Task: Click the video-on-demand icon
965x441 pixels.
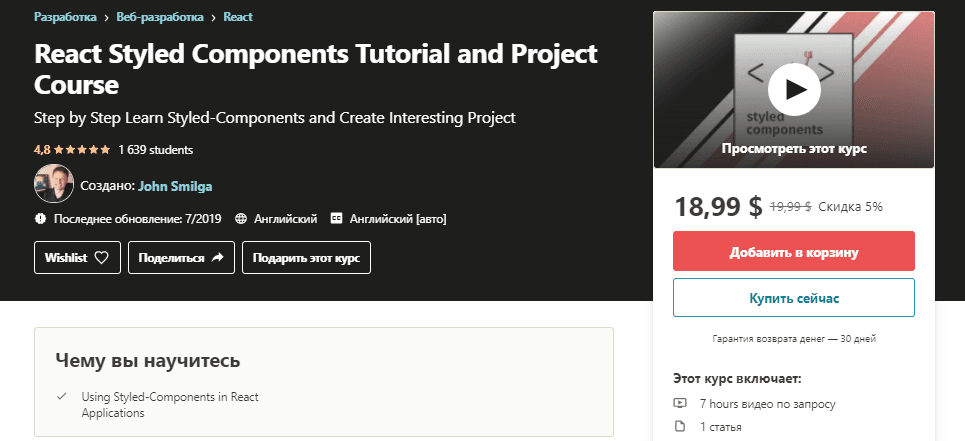Action: click(x=679, y=403)
